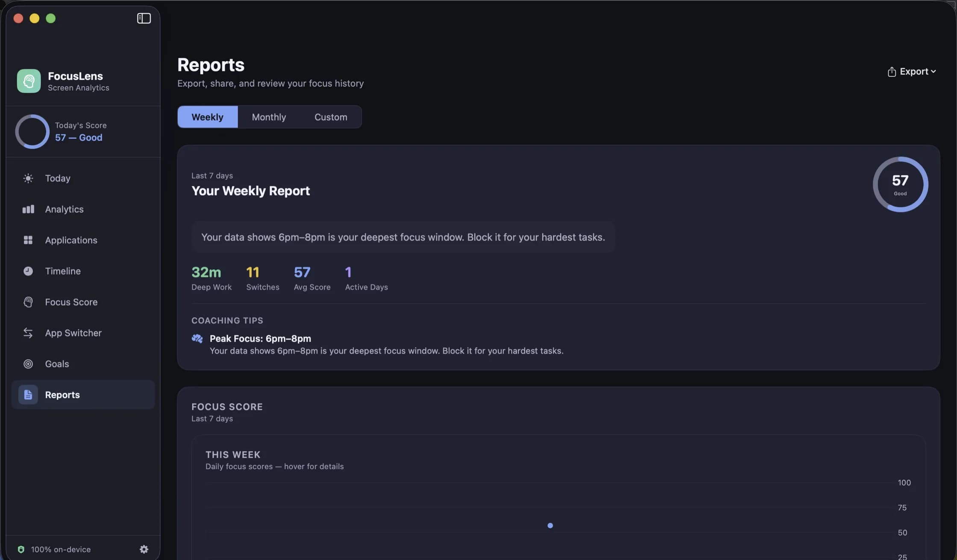Click the '57 — Good' score text
Screen dimensions: 957x560
[x=79, y=138]
